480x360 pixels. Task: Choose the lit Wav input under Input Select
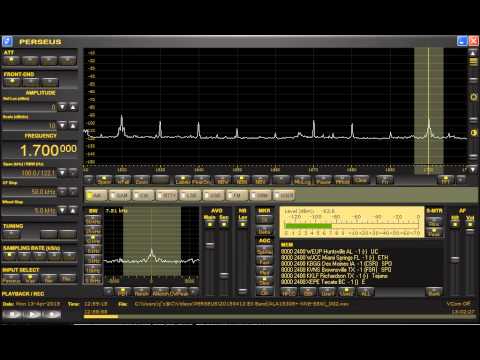(30, 278)
